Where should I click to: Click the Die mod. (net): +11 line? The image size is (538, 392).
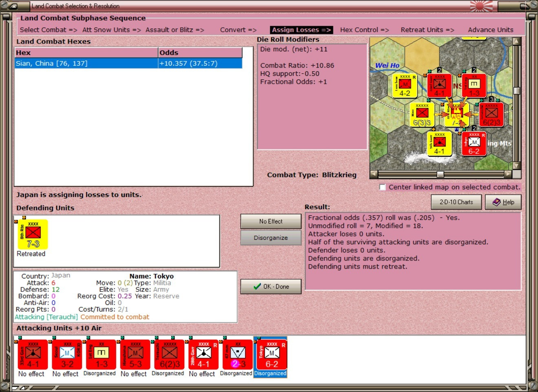294,49
